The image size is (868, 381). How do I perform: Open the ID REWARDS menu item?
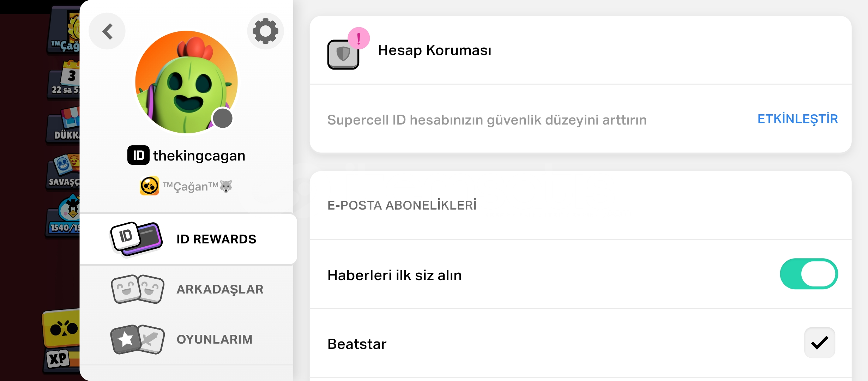point(188,239)
